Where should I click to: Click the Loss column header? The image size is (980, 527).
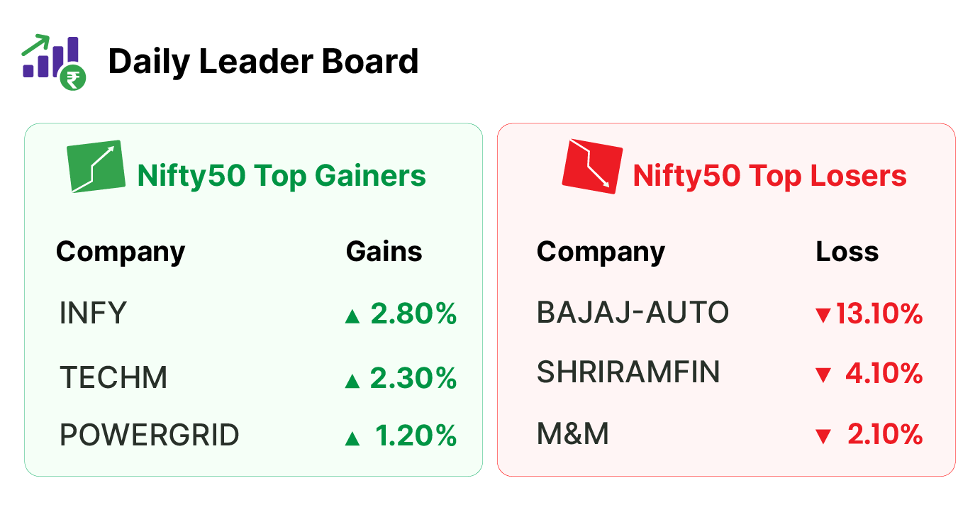847,252
